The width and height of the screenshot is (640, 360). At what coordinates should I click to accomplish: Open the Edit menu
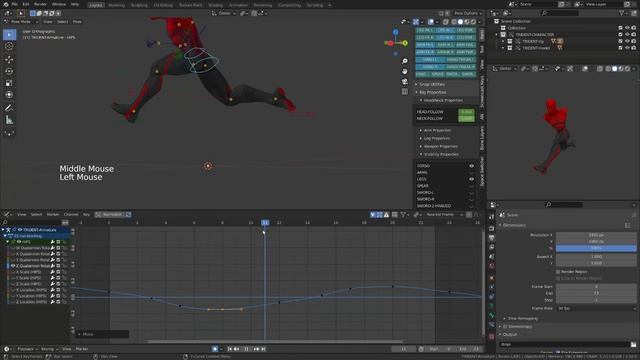point(26,4)
